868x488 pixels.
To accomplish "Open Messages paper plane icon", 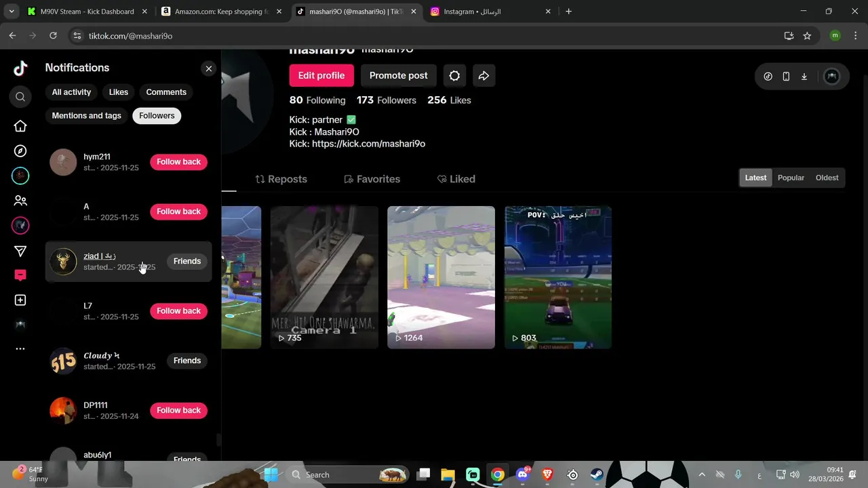I will (x=20, y=251).
